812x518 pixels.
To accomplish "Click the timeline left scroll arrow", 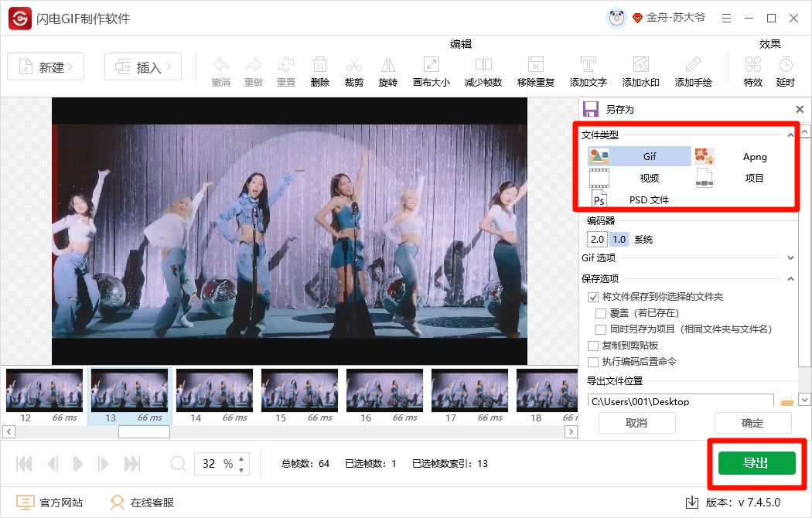I will point(9,431).
